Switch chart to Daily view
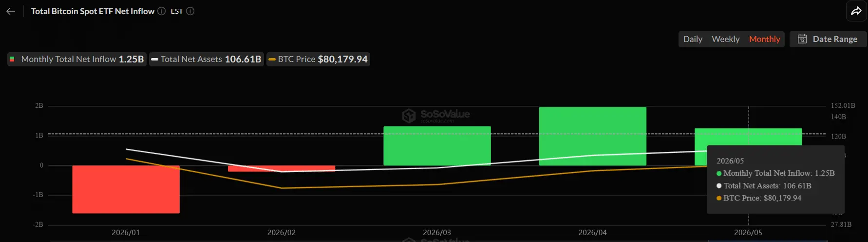 tap(693, 39)
